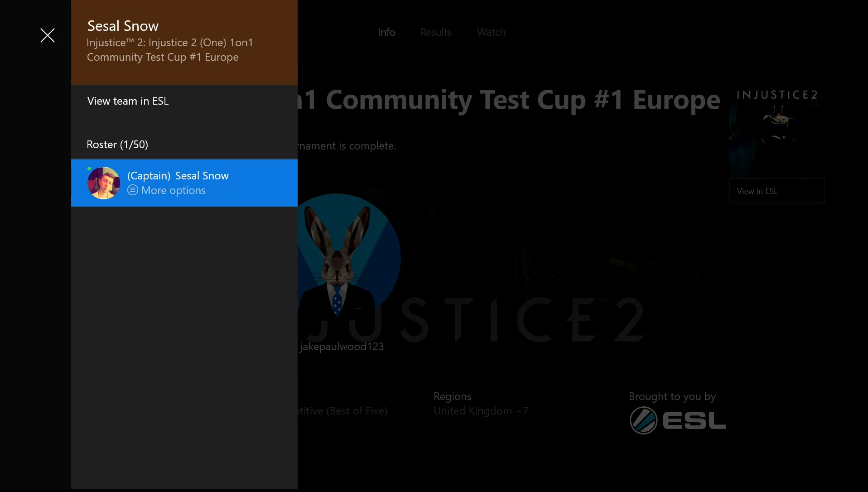Image resolution: width=868 pixels, height=492 pixels.
Task: Click the Community Test Cup #1 Europe title
Action: (x=509, y=99)
